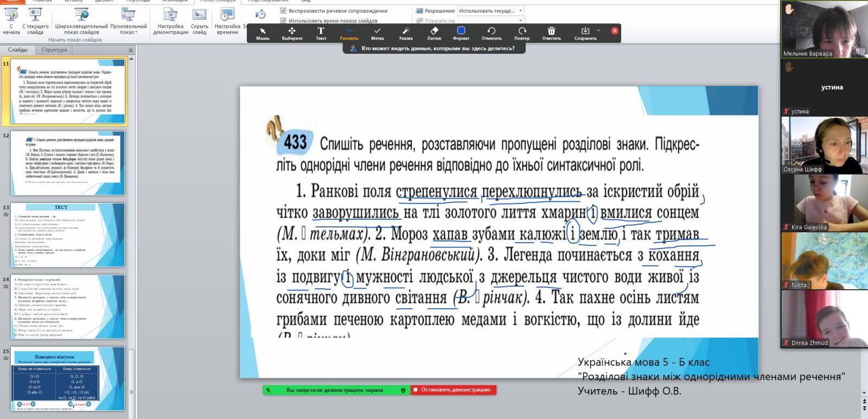Click 'Кто может видеть данные' notification link
Screen dimensions: 868x419
[x=438, y=48]
